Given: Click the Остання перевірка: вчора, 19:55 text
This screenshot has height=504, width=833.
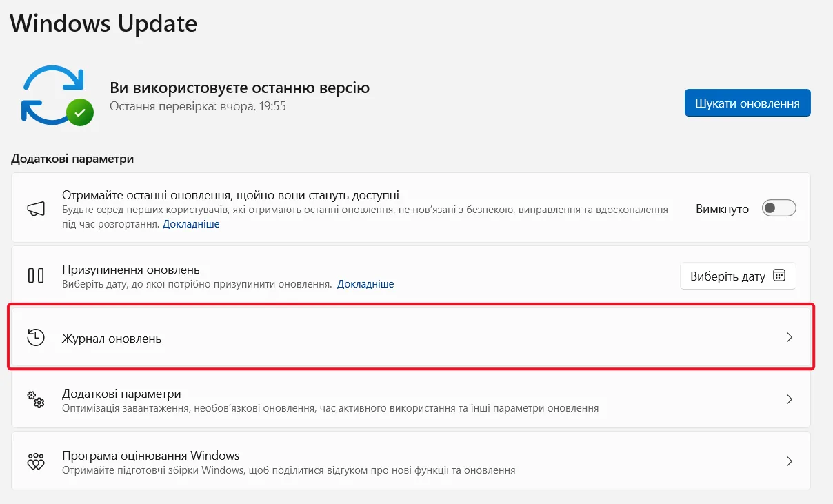Looking at the screenshot, I should click(198, 106).
